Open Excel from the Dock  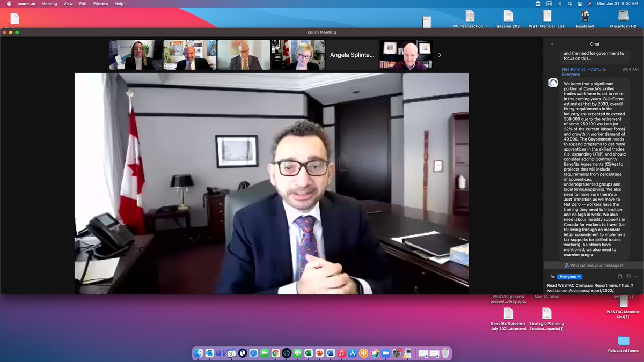coord(308,353)
